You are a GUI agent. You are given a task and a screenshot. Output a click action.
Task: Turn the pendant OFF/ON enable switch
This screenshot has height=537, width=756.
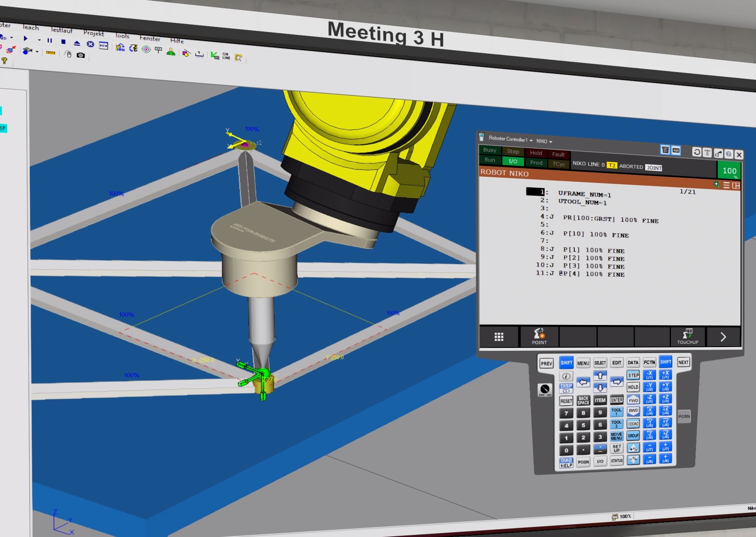point(545,390)
